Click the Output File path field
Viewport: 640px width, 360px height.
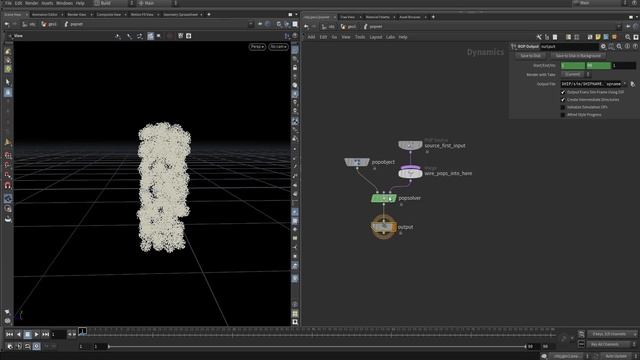tap(591, 84)
